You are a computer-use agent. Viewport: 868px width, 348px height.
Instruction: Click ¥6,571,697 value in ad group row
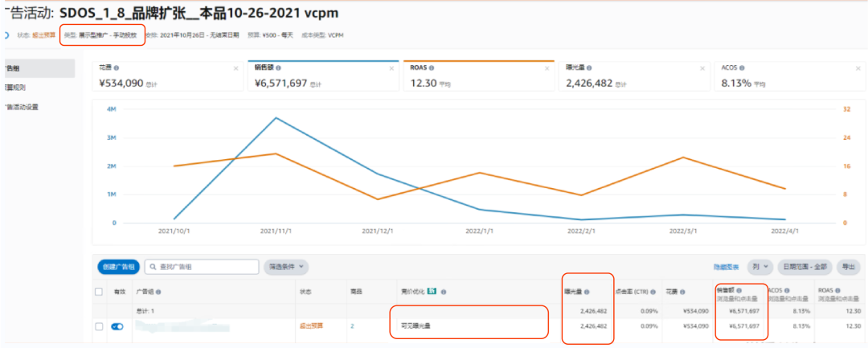pos(744,326)
